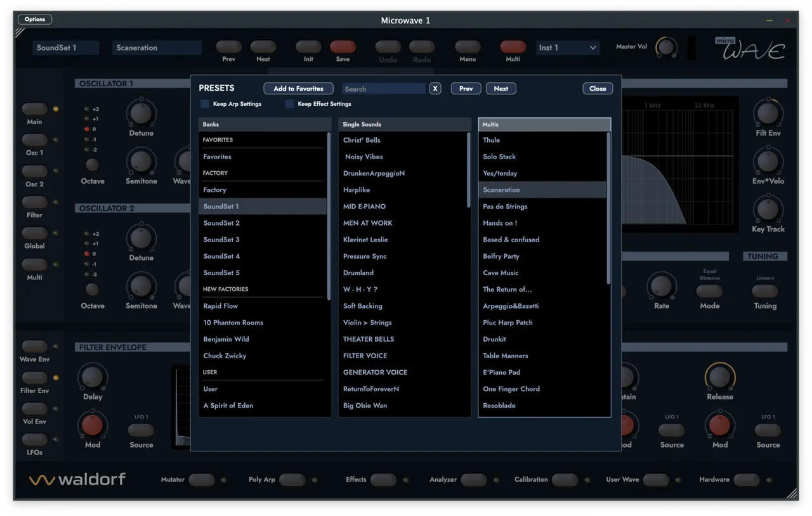The width and height of the screenshot is (812, 516).
Task: Select the MEN AT WORK single sound
Action: coord(403,223)
